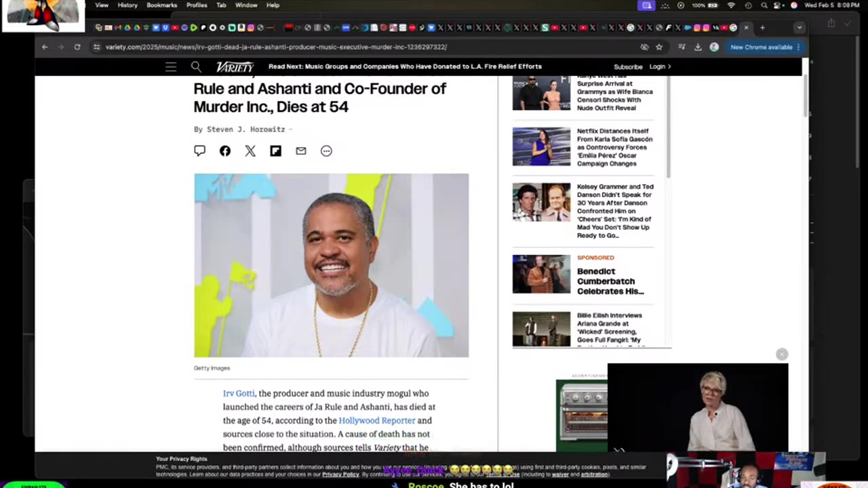Click Kelsey Grammer story thumbnail

click(x=541, y=202)
